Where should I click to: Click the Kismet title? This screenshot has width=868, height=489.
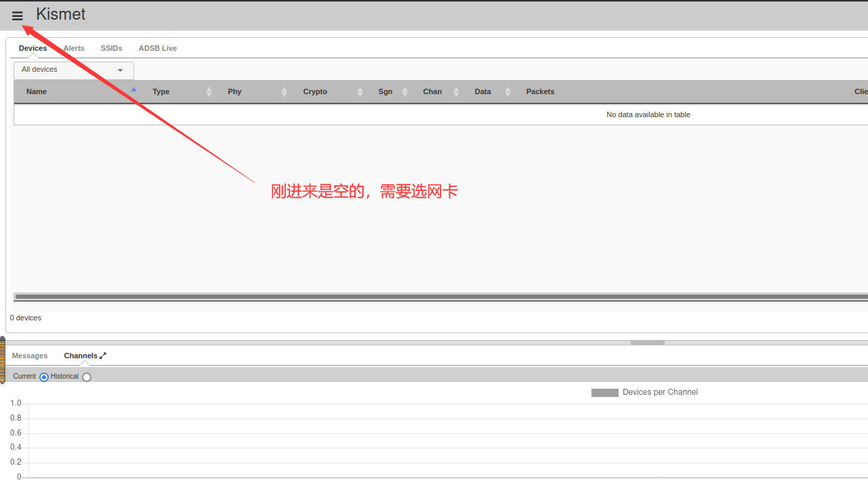[x=61, y=14]
